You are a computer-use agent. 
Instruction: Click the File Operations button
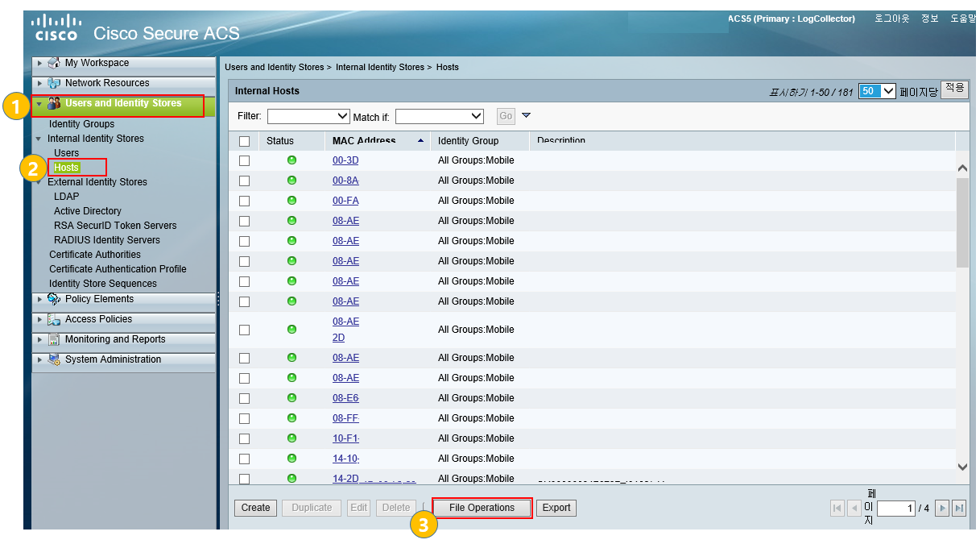[x=482, y=508]
